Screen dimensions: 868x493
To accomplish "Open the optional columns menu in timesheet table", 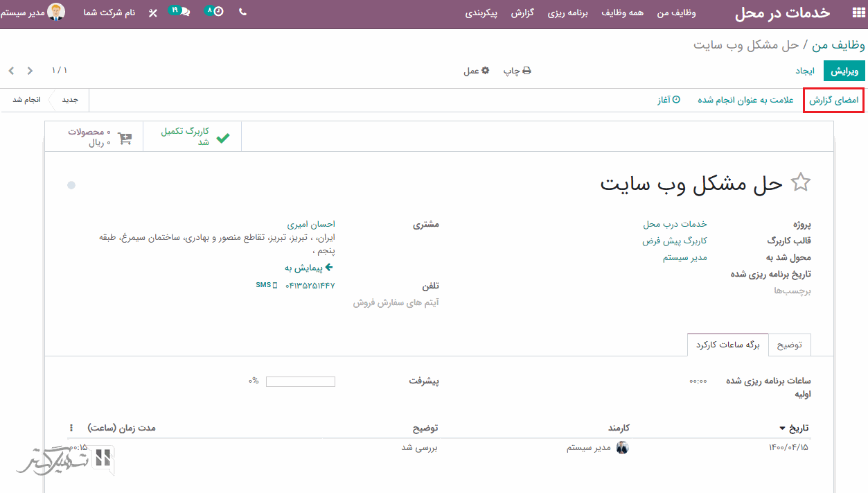I will pyautogui.click(x=71, y=428).
